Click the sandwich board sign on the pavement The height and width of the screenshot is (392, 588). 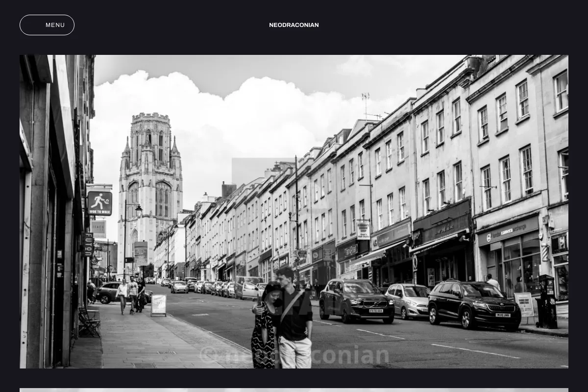point(158,305)
